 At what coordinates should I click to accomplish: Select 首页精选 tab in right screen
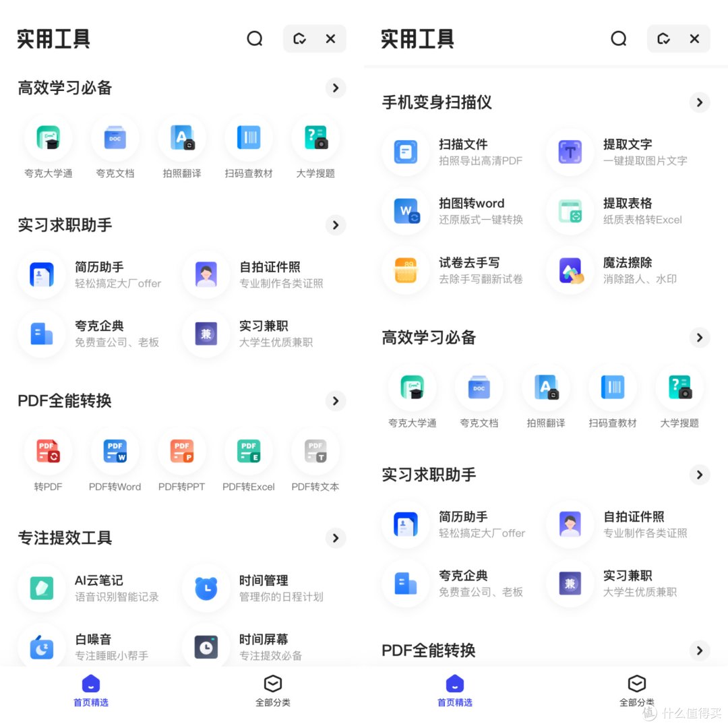[455, 691]
